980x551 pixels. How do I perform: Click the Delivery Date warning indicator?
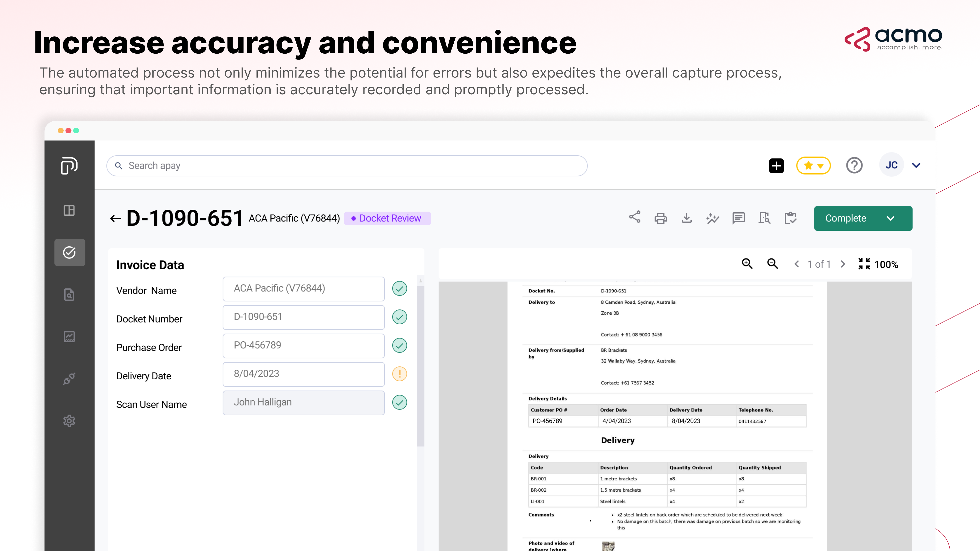(x=400, y=374)
